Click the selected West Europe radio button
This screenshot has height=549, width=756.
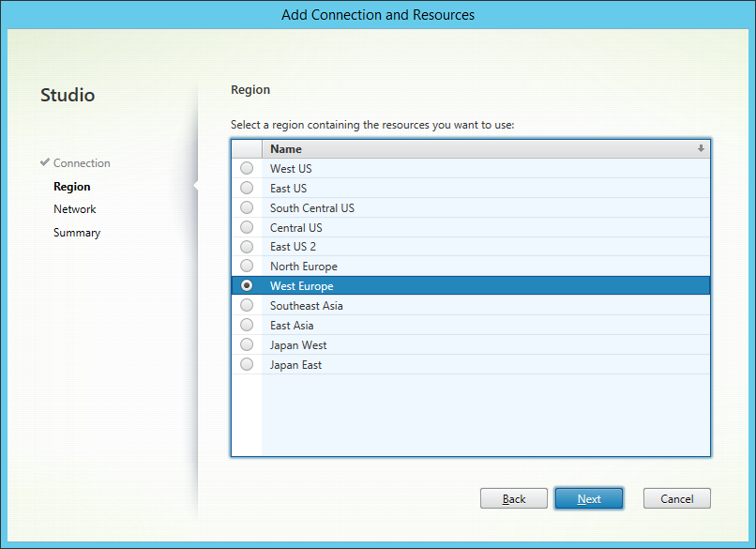[x=247, y=285]
